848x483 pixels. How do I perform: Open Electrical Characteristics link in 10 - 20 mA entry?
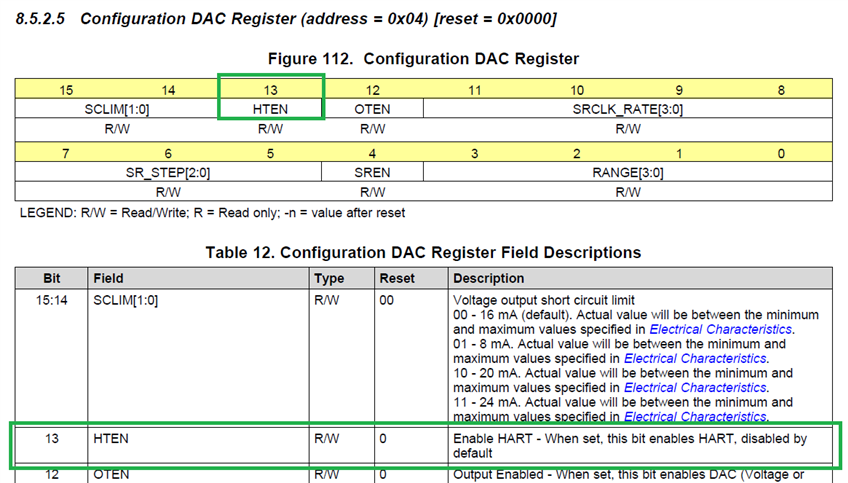coord(695,388)
